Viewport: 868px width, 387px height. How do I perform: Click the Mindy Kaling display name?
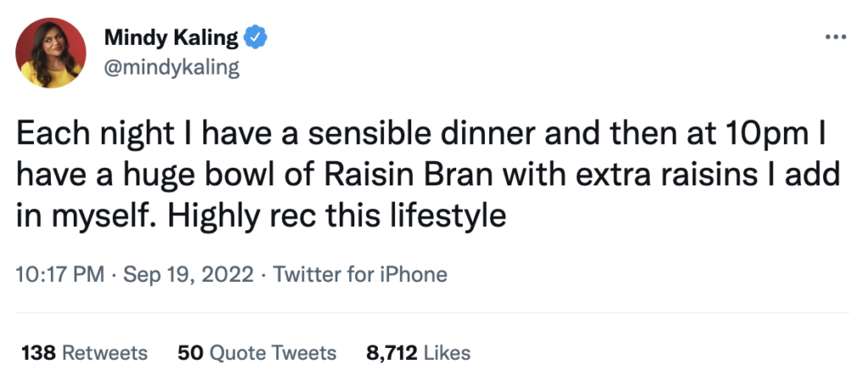pos(172,38)
